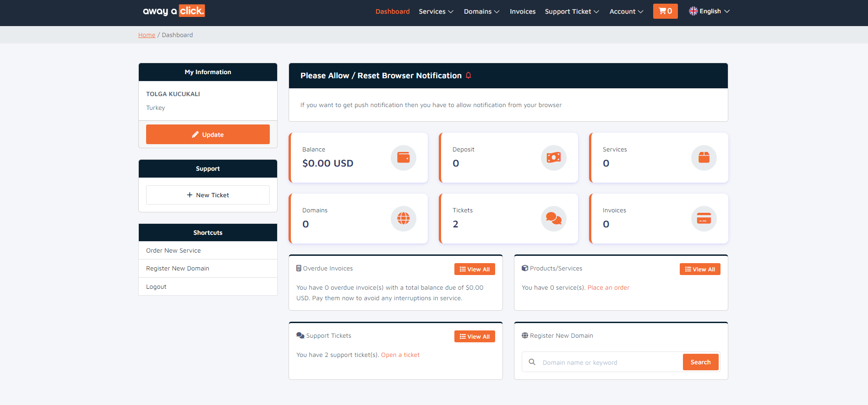This screenshot has height=405, width=868.
Task: Expand the Services dropdown menu
Action: click(x=436, y=11)
